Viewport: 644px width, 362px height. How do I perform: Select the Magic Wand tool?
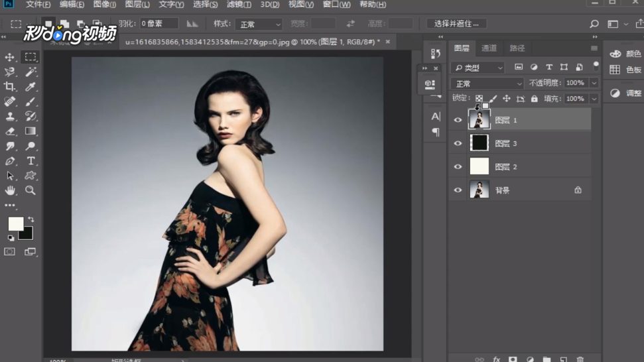click(x=30, y=72)
